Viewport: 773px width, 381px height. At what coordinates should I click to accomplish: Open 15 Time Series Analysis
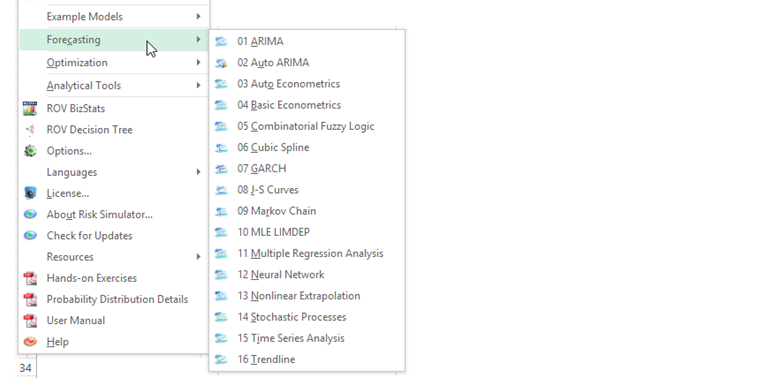[307, 338]
